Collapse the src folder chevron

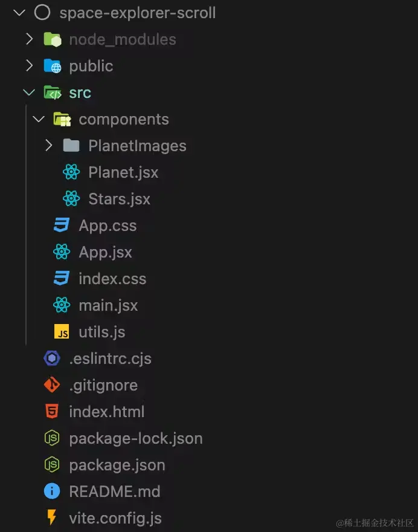29,92
